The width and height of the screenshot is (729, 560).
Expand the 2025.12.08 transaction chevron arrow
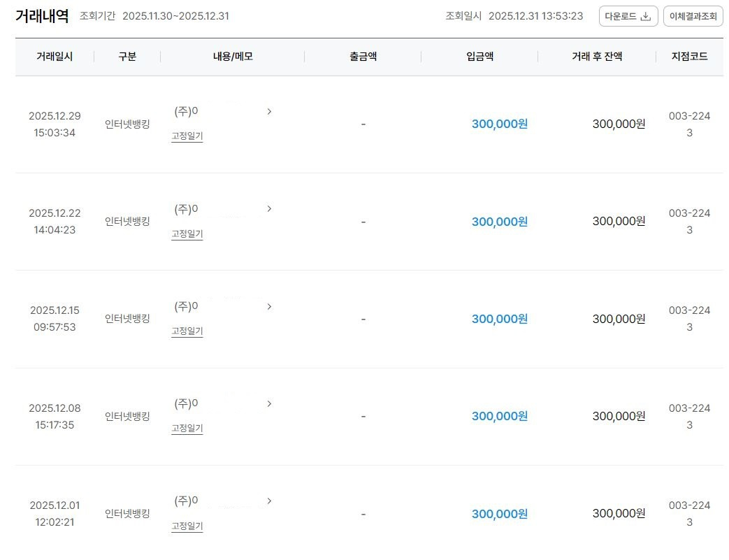click(x=269, y=403)
